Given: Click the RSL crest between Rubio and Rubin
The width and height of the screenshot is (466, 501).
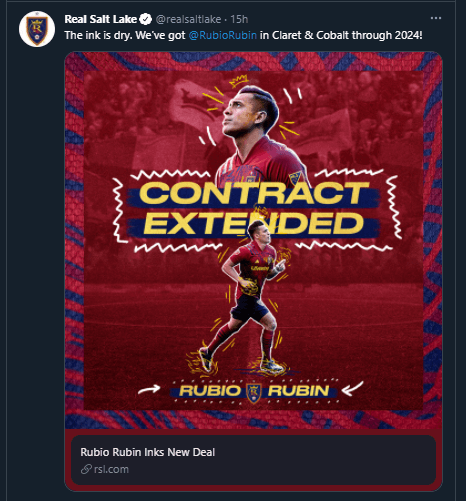Looking at the screenshot, I should [254, 392].
